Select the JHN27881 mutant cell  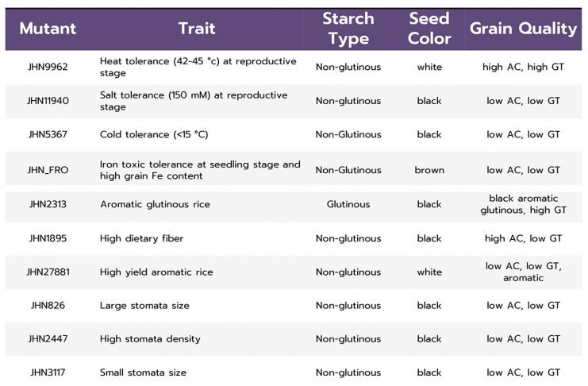click(48, 272)
